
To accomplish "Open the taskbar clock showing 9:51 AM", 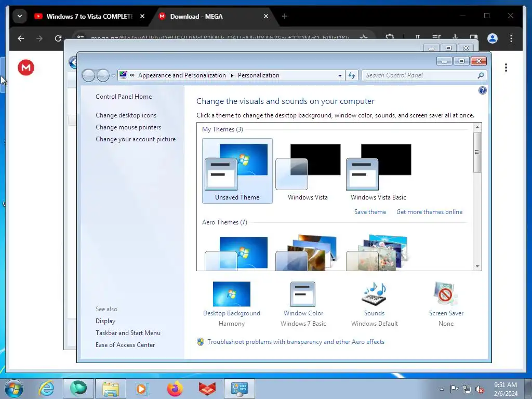I will pyautogui.click(x=506, y=389).
